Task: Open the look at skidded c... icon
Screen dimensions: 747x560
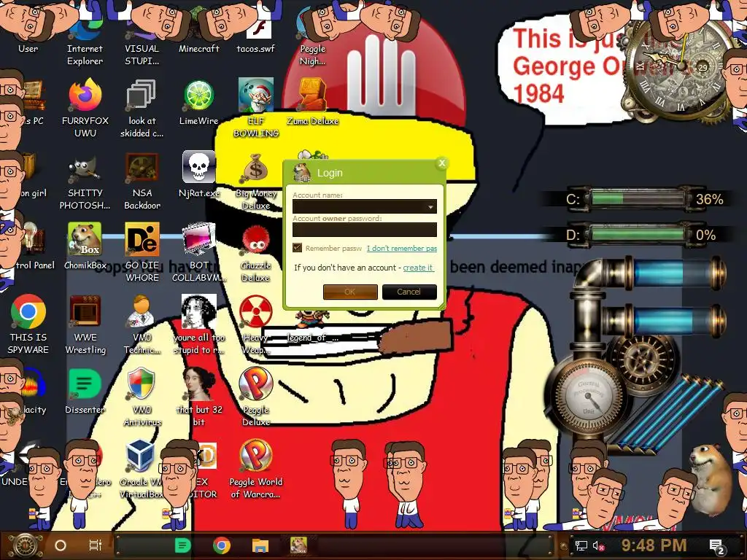Action: click(142, 96)
